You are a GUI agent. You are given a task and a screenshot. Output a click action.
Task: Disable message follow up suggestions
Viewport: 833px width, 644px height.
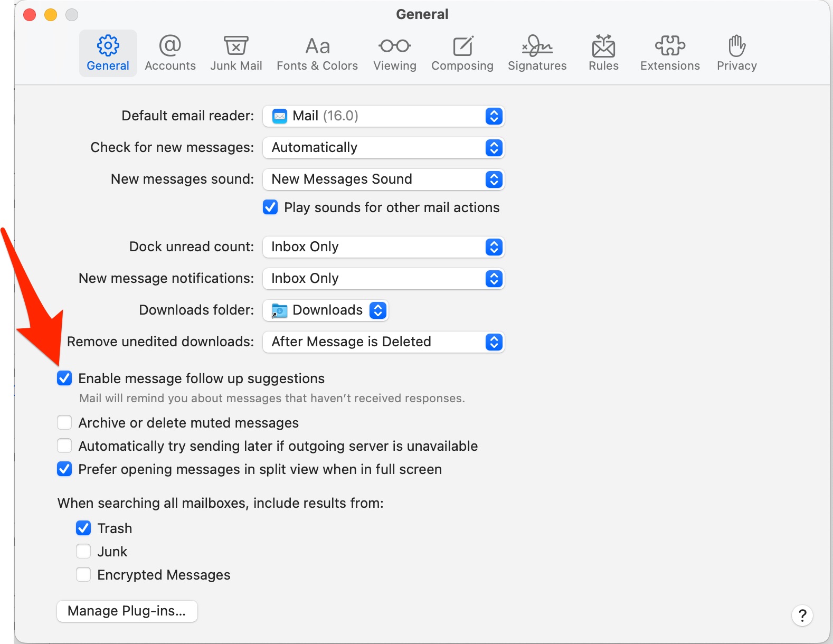(x=64, y=378)
